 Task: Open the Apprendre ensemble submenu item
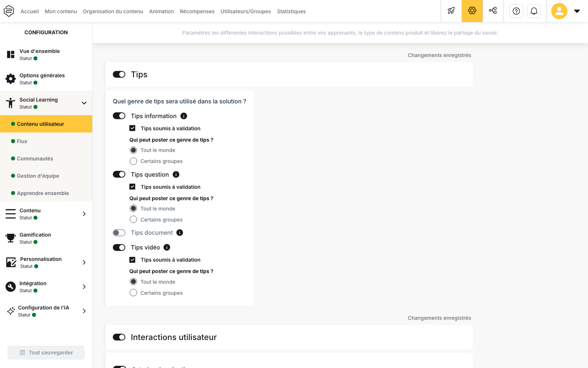tap(46, 193)
